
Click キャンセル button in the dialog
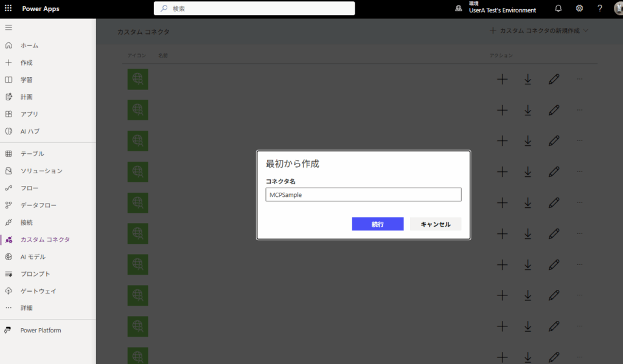[x=436, y=224]
